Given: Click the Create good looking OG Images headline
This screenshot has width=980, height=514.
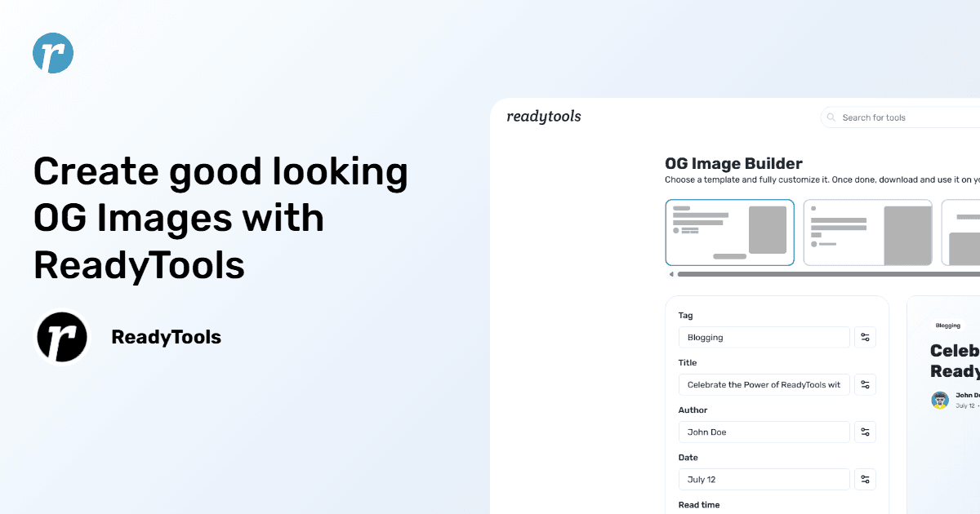Looking at the screenshot, I should pyautogui.click(x=220, y=218).
